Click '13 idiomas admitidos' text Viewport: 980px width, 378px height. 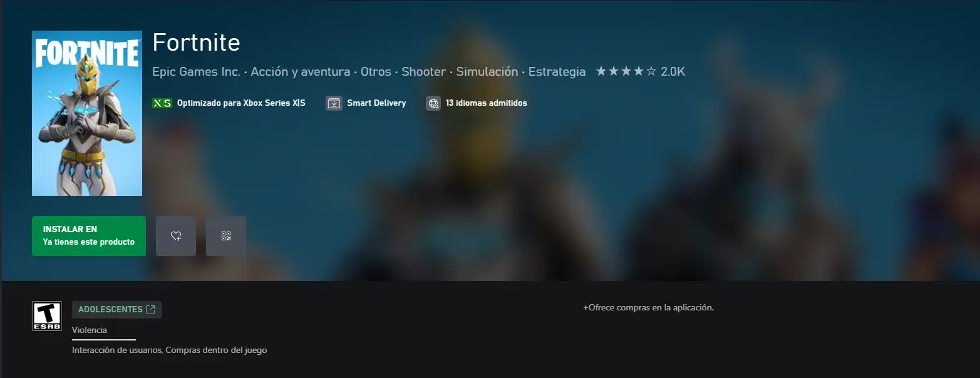pos(487,103)
